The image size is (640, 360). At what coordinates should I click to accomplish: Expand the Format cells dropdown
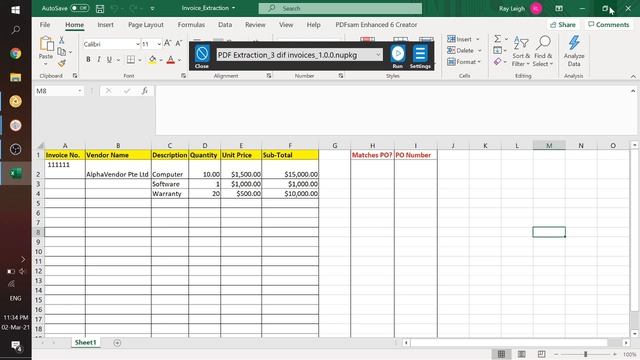(x=479, y=62)
